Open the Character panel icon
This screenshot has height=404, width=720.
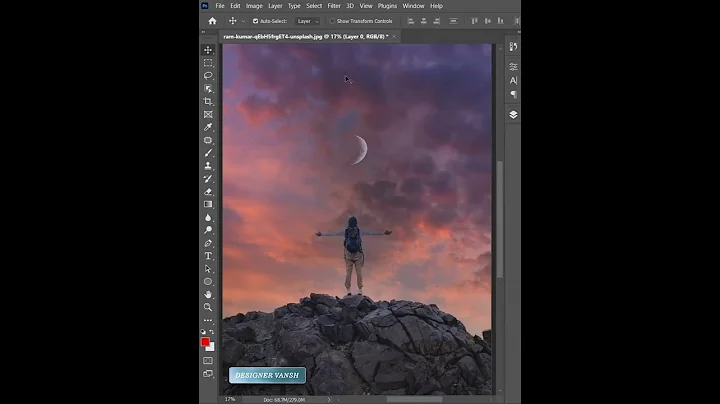click(513, 81)
